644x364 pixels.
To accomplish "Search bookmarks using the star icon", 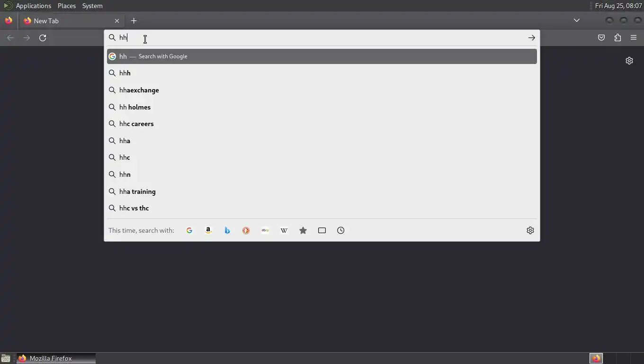I will (x=303, y=230).
